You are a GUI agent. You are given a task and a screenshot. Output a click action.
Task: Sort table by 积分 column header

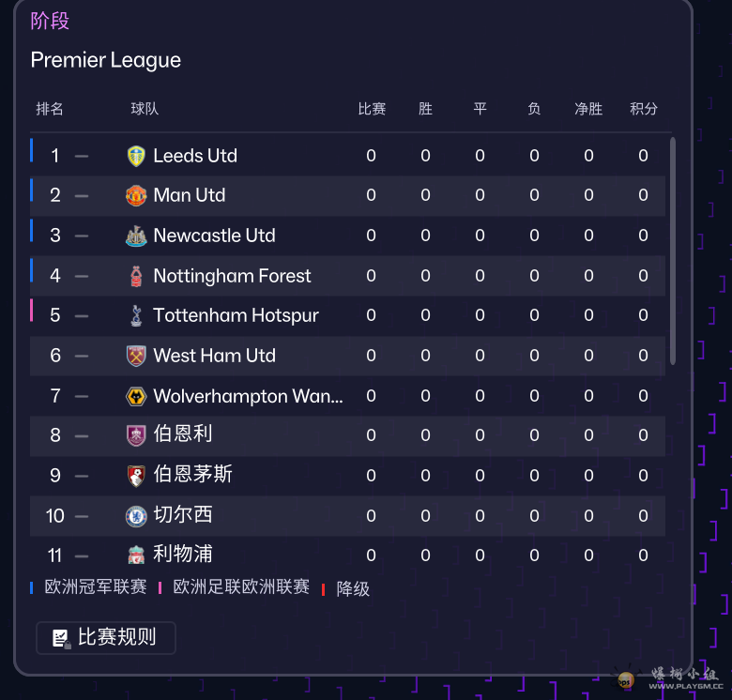point(644,109)
